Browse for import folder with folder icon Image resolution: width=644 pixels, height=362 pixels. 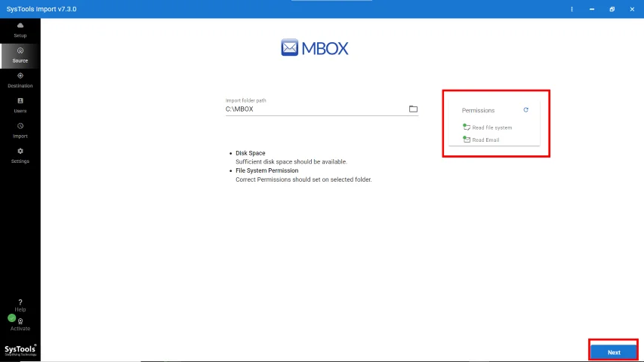click(x=413, y=109)
